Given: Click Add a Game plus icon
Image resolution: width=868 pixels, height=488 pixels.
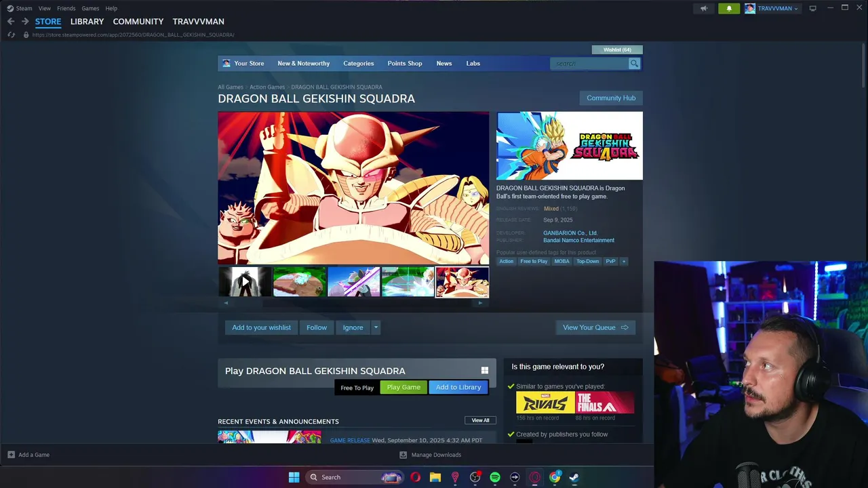Looking at the screenshot, I should point(11,455).
